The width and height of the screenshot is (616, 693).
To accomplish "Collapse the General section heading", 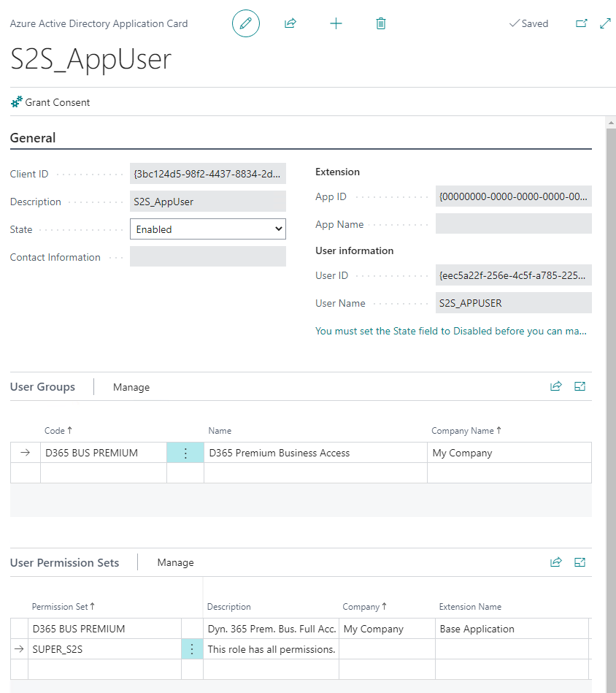I will (x=33, y=138).
